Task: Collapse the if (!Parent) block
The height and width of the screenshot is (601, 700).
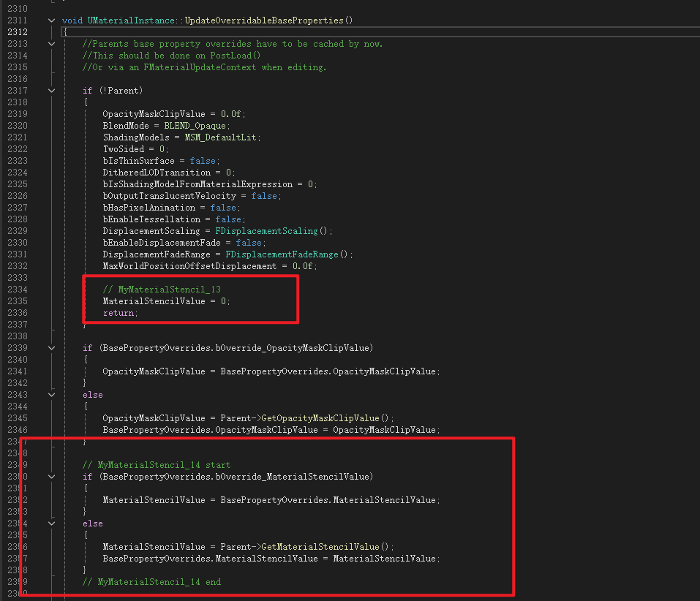Action: (51, 91)
